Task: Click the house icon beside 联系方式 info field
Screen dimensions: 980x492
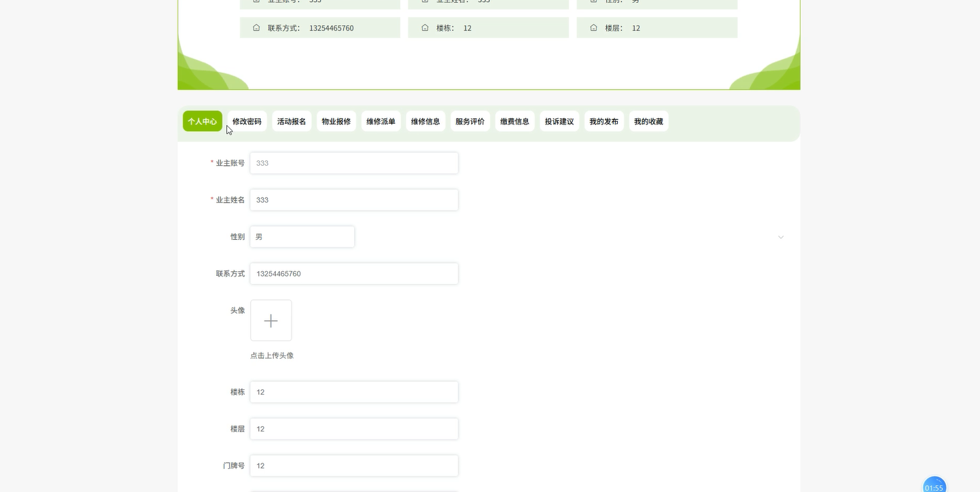Action: [x=256, y=28]
